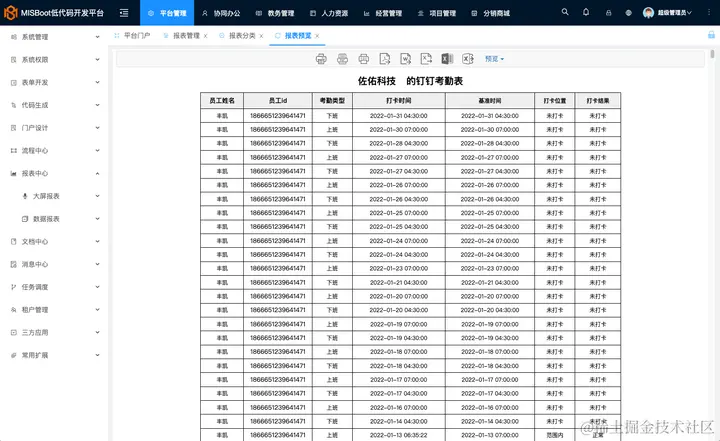The image size is (720, 441).
Task: Open 任务调度 sidebar item
Action: coord(55,287)
